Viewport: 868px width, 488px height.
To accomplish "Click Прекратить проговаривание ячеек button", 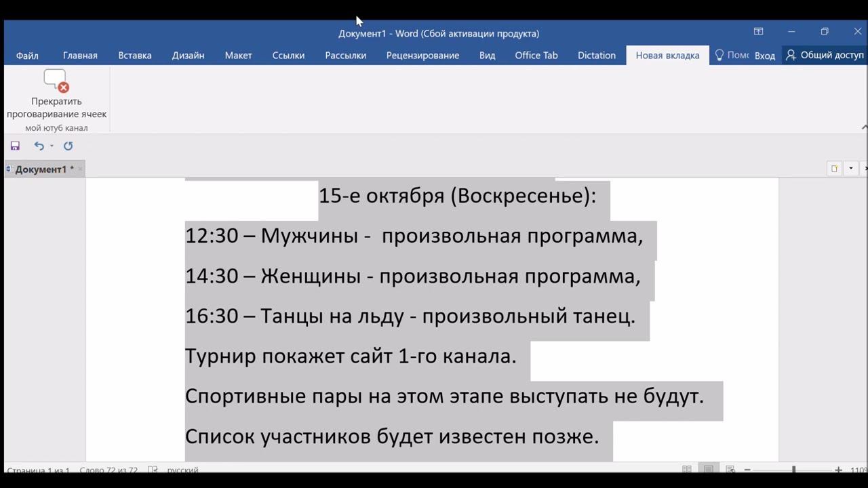I will click(x=56, y=95).
